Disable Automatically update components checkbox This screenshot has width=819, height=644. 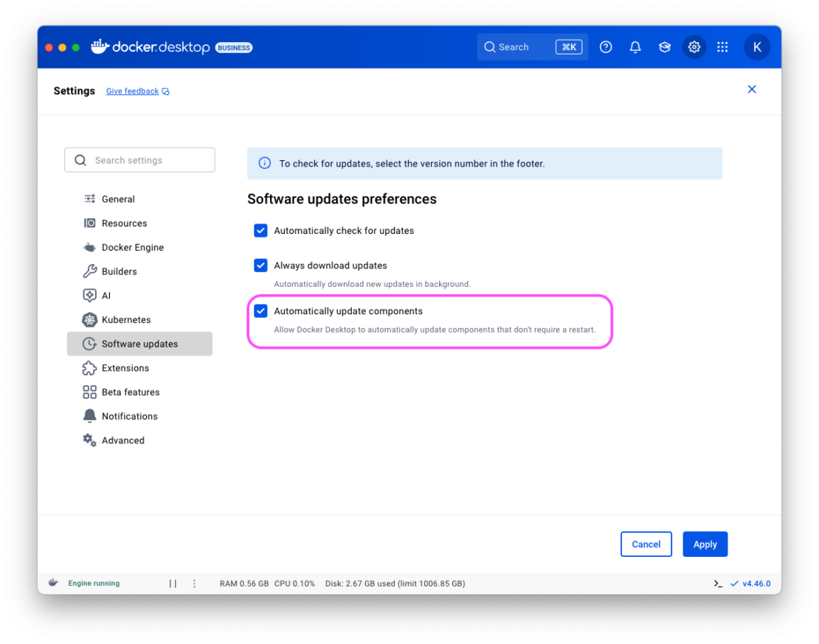coord(260,311)
